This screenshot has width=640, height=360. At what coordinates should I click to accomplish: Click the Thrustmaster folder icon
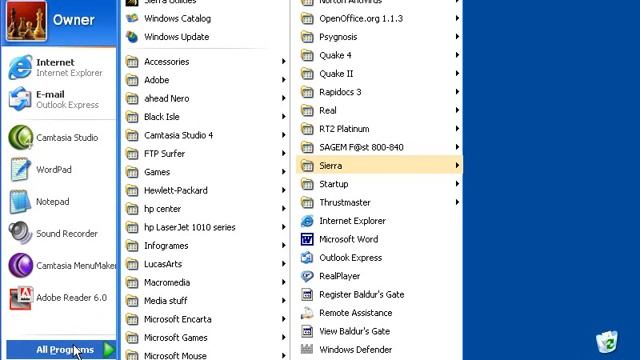pyautogui.click(x=307, y=202)
